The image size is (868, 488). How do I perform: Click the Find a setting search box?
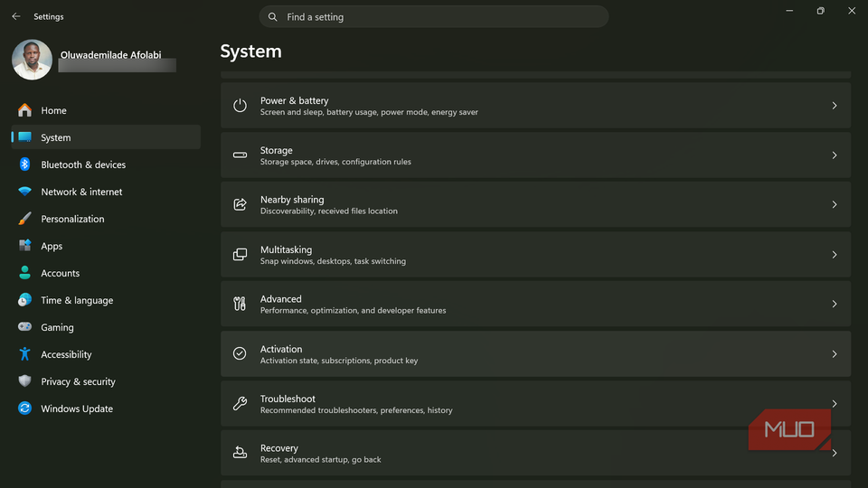pos(434,16)
